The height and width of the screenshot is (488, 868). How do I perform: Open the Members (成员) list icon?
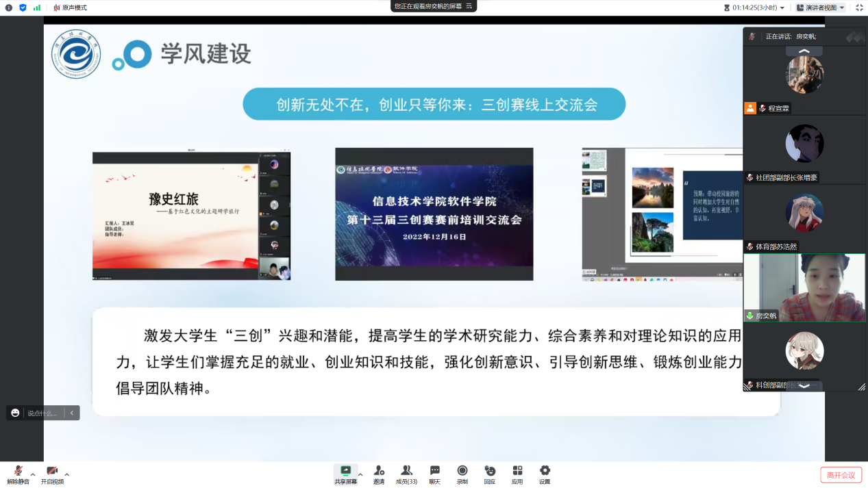pyautogui.click(x=406, y=474)
